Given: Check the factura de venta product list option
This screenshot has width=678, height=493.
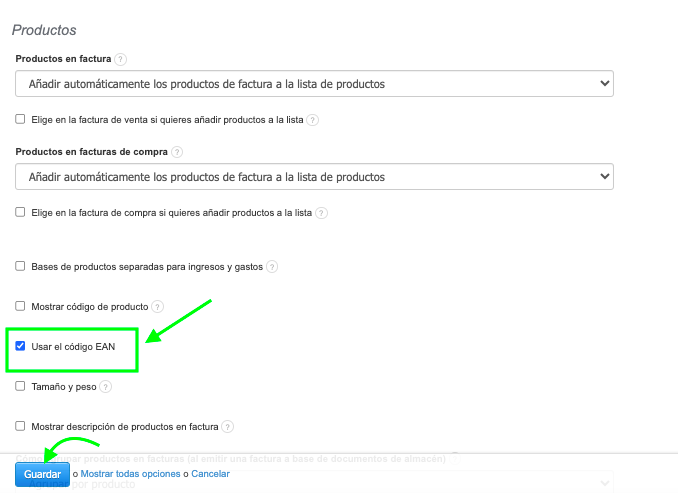Looking at the screenshot, I should pos(20,119).
